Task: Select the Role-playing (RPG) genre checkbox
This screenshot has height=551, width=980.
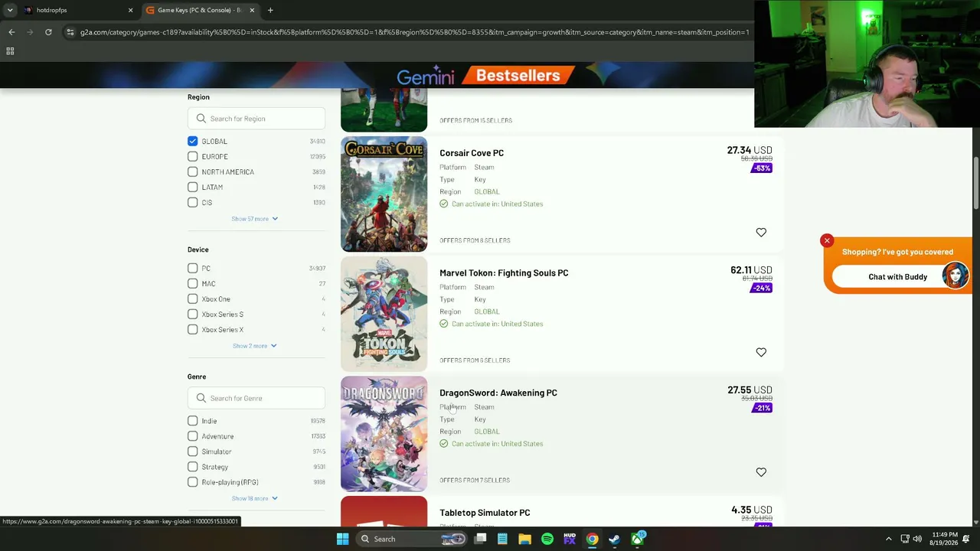Action: point(193,482)
